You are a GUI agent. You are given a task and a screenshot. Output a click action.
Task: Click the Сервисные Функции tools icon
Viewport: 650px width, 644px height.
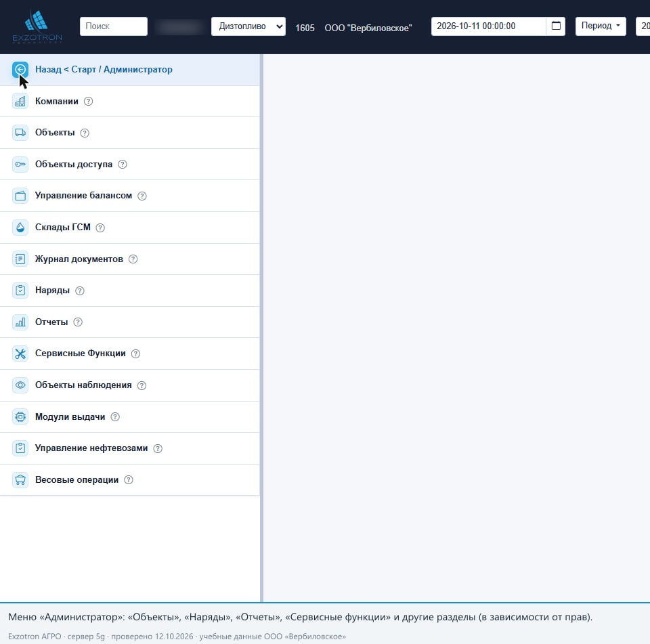[x=20, y=353]
